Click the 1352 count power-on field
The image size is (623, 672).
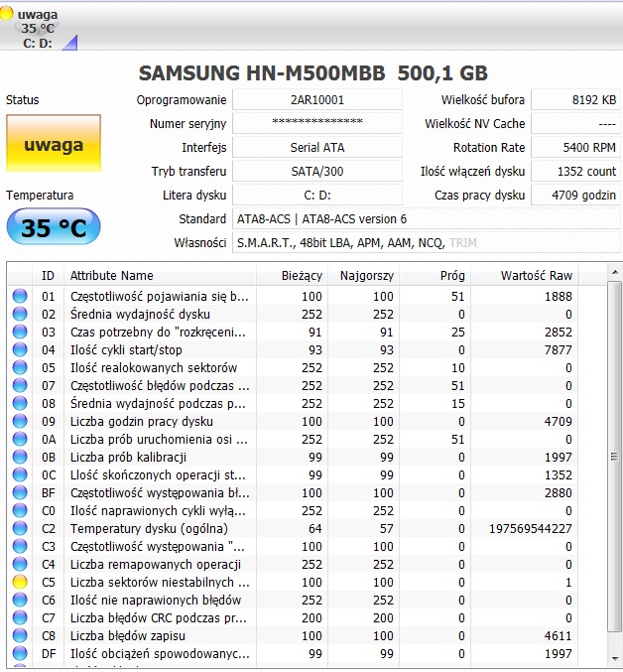(575, 172)
